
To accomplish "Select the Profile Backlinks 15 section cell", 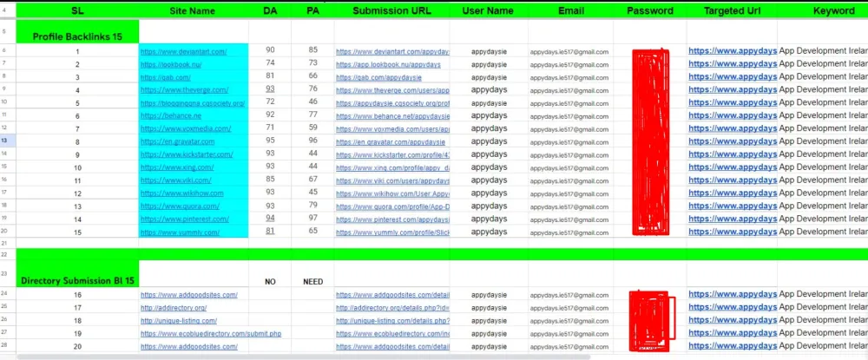I will pyautogui.click(x=77, y=32).
